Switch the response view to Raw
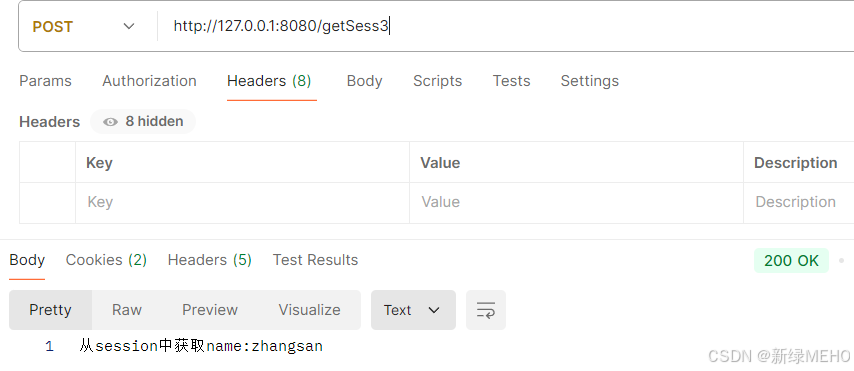Viewport: 854px width, 371px height. pos(127,310)
